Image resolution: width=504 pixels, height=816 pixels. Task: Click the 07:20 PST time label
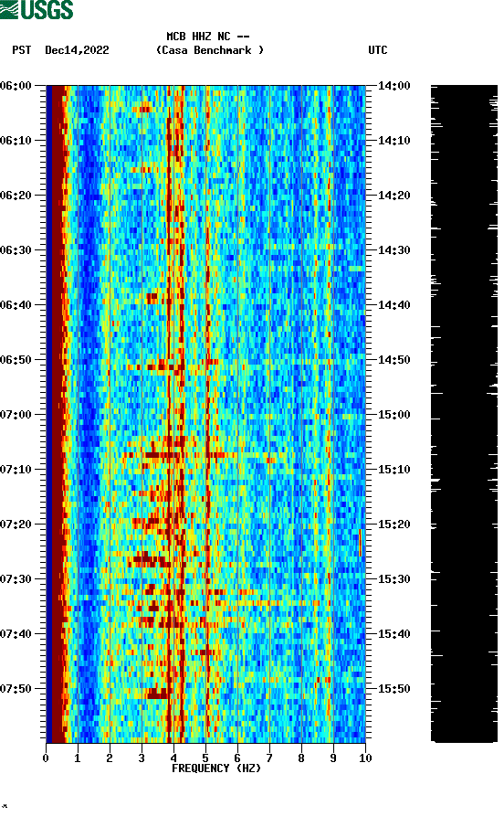click(x=16, y=525)
